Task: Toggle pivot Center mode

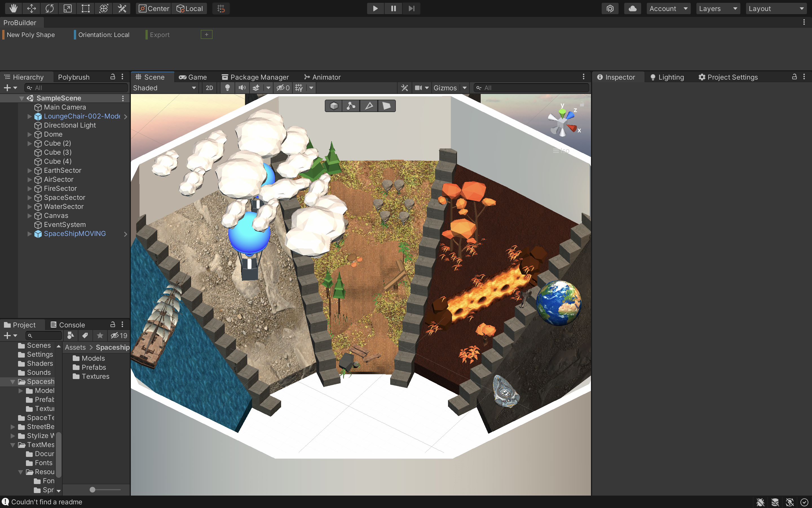Action: coord(154,8)
